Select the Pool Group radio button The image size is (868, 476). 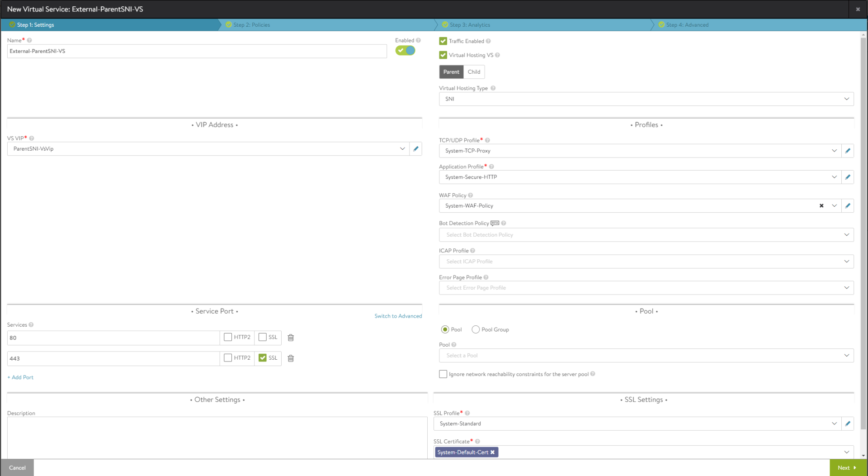pos(476,329)
